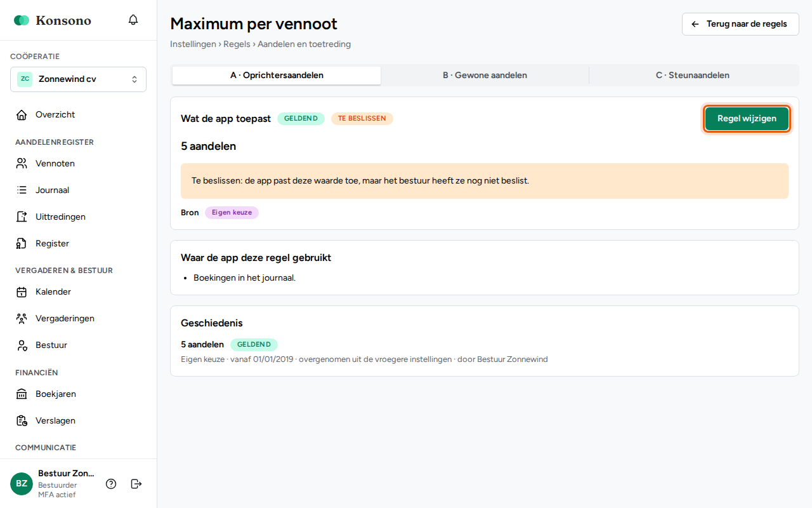The width and height of the screenshot is (812, 508).
Task: Switch to C · Steunaandelen tab
Action: [x=693, y=76]
